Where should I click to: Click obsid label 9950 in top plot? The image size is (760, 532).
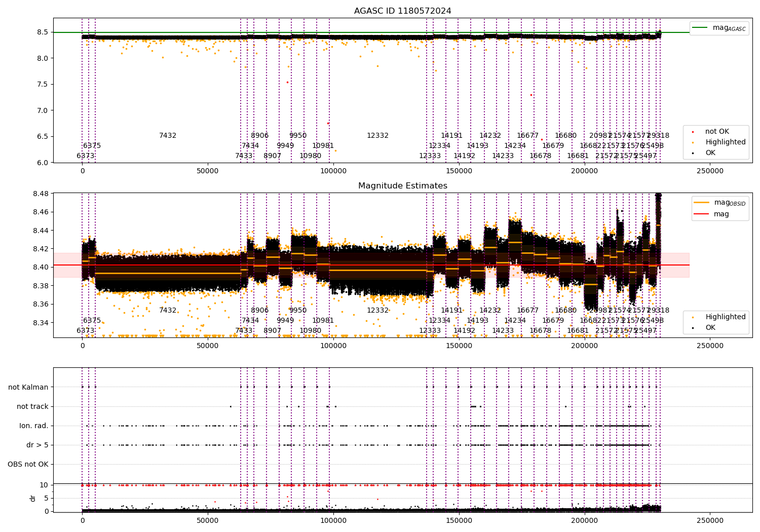[297, 136]
